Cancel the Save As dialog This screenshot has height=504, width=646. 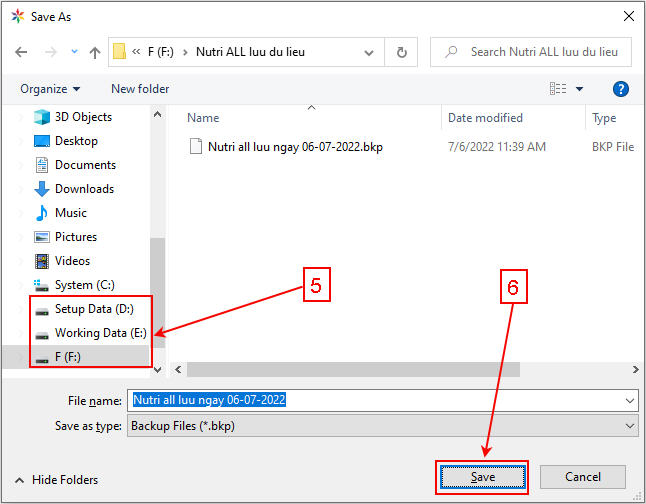583,477
